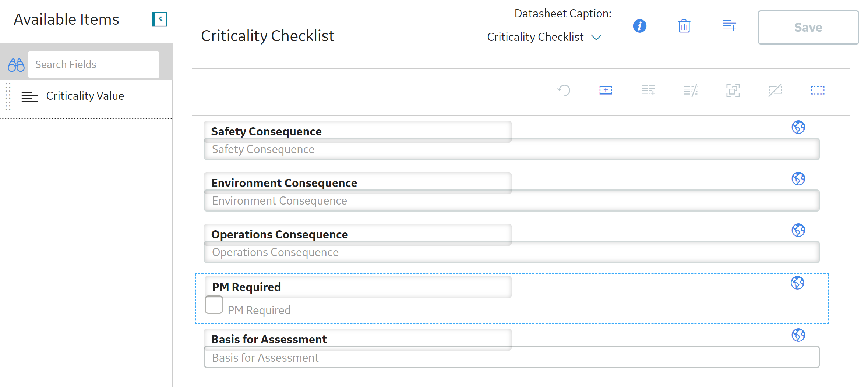Click the Environment Consequence value field

point(512,201)
